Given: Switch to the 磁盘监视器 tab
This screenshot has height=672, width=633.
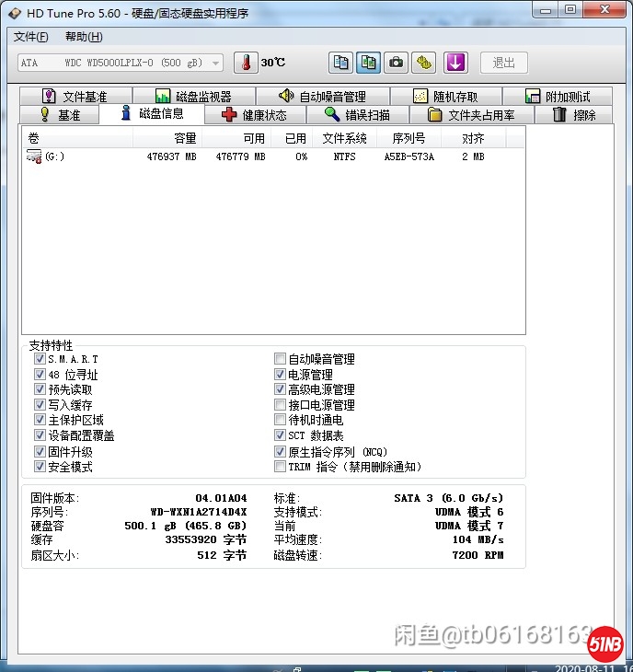Looking at the screenshot, I should [194, 97].
